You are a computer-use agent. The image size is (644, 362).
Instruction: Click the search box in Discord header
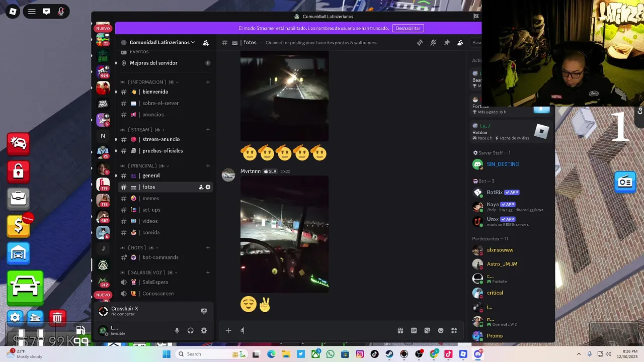[x=475, y=43]
